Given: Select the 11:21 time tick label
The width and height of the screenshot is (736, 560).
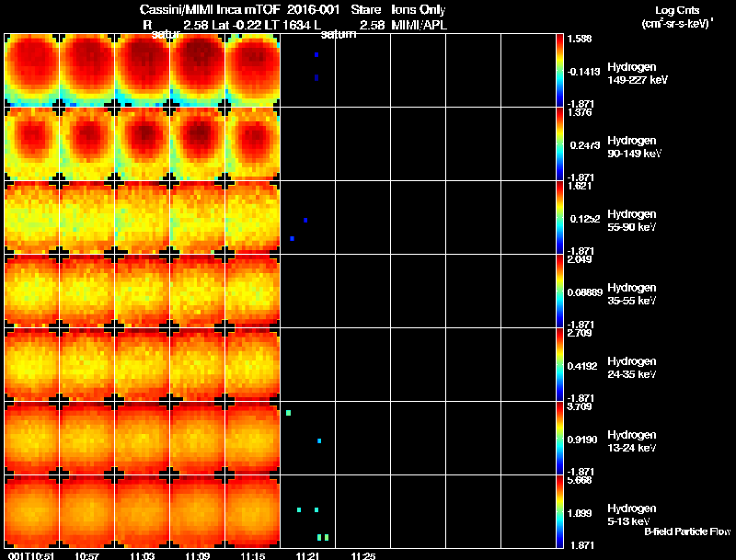Looking at the screenshot, I should (x=307, y=555).
